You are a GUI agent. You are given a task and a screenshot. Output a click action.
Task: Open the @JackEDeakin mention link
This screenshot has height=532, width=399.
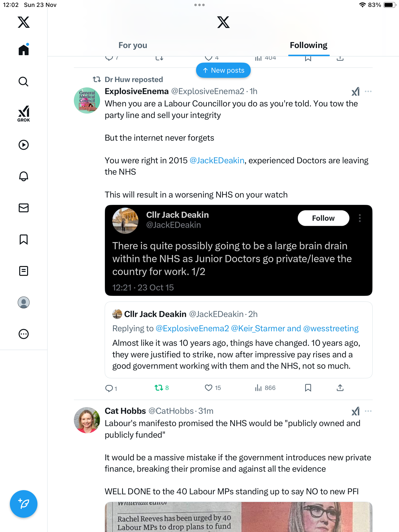(217, 161)
